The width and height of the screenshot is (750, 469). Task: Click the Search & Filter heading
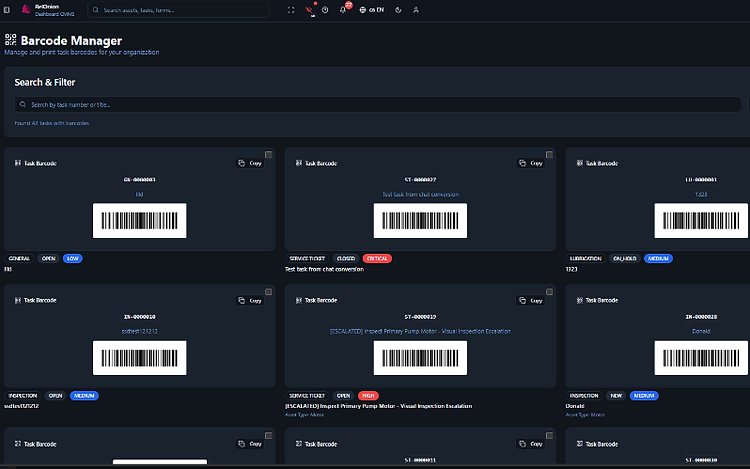[x=44, y=82]
